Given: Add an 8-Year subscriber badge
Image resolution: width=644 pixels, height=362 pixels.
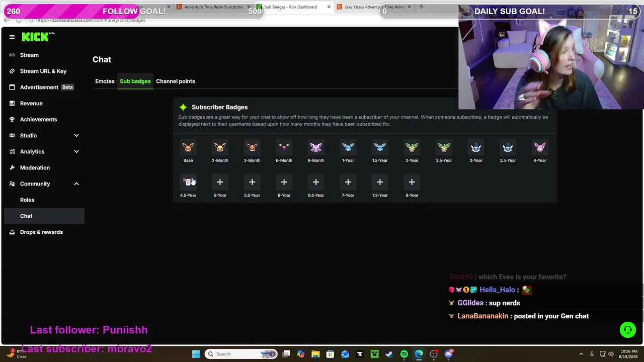Looking at the screenshot, I should click(x=412, y=182).
